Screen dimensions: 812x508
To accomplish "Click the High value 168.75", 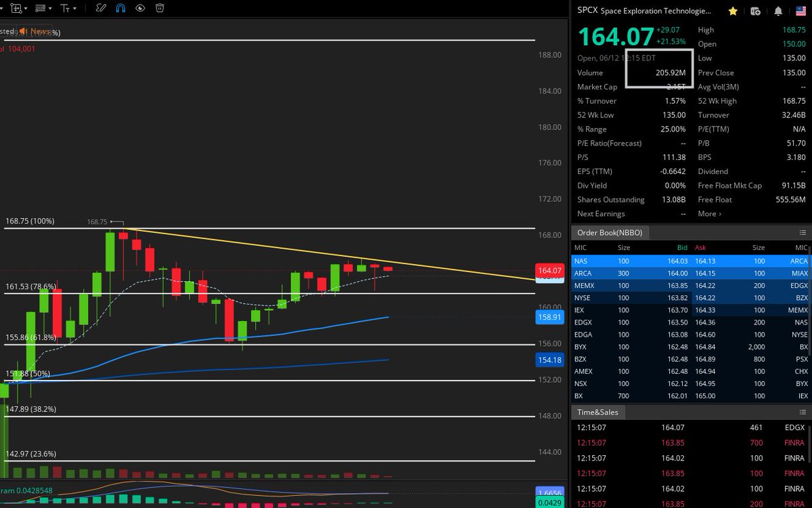I will pyautogui.click(x=794, y=30).
